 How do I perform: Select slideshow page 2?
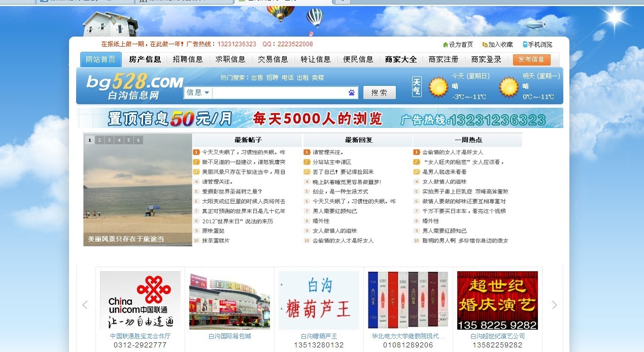tap(99, 140)
